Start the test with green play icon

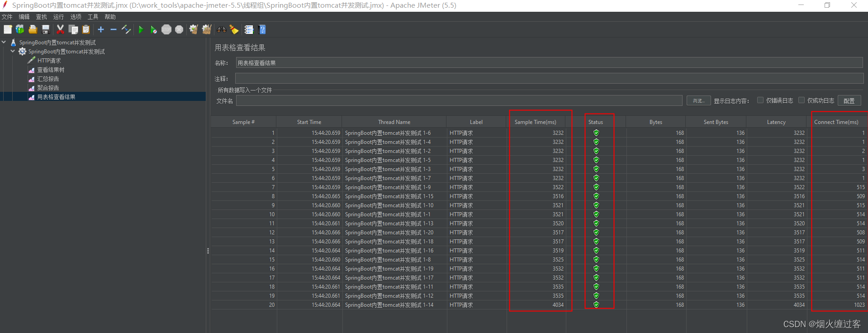click(x=141, y=29)
